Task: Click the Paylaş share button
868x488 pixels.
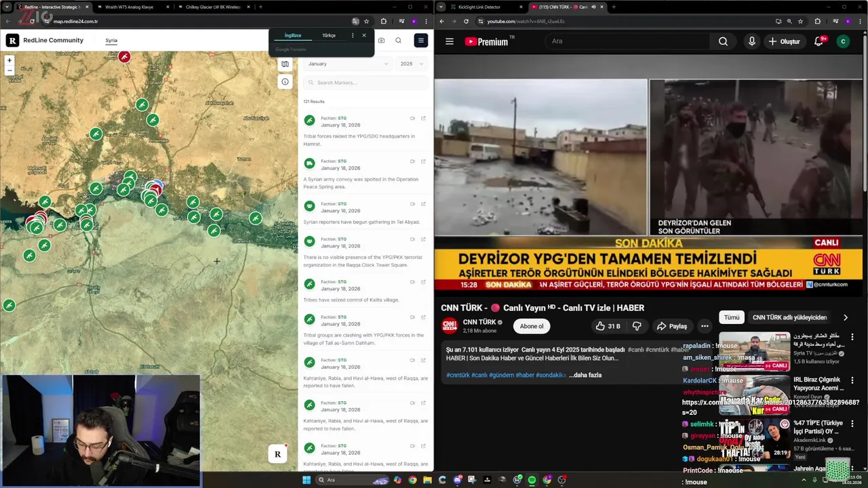Action: (x=671, y=326)
